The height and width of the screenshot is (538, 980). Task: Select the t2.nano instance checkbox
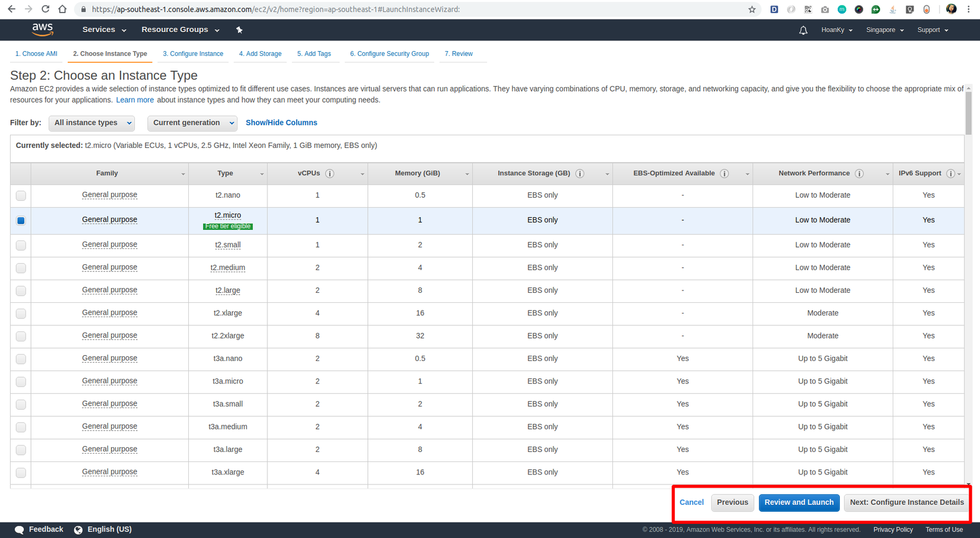[x=21, y=195]
